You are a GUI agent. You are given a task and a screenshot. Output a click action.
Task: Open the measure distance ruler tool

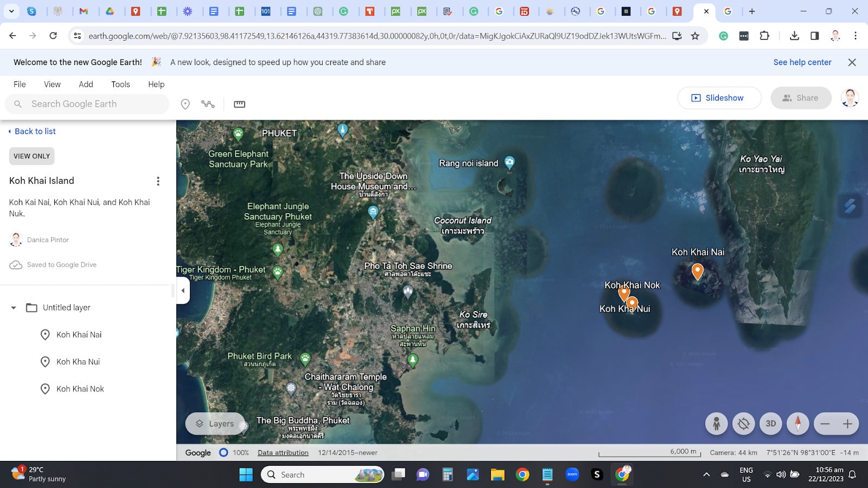(x=239, y=104)
